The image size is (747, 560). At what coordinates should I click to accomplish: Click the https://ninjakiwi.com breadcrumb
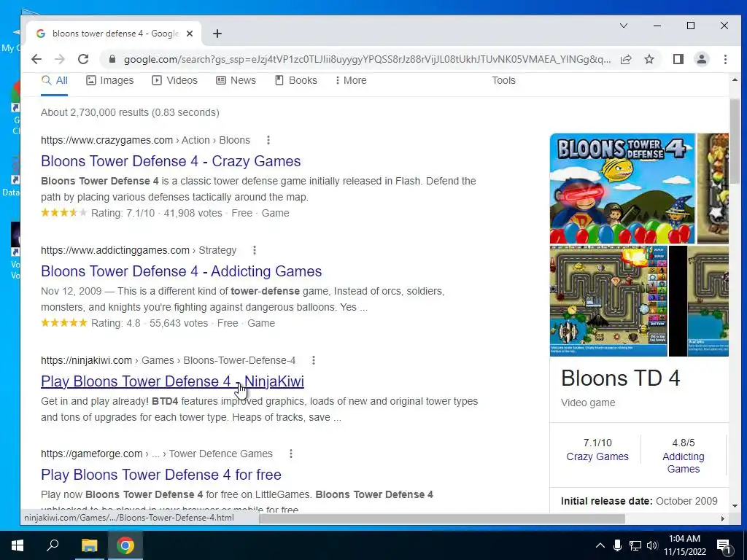tap(86, 360)
